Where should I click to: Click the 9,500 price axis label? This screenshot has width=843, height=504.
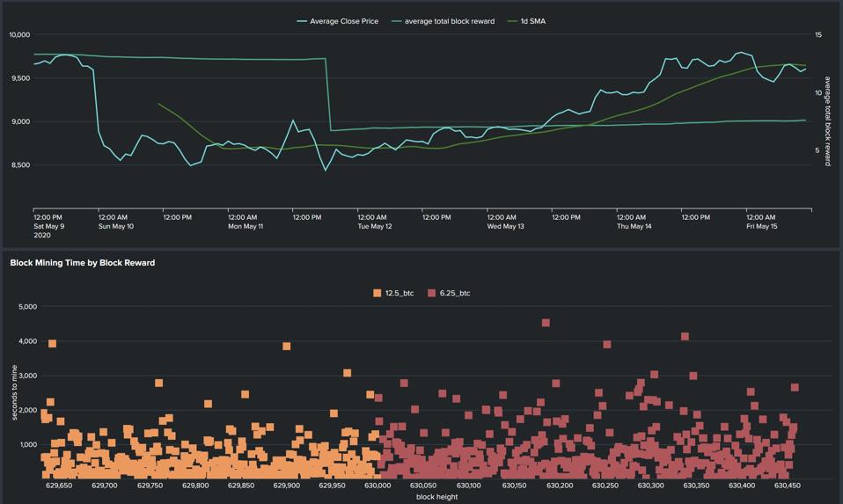tap(20, 78)
